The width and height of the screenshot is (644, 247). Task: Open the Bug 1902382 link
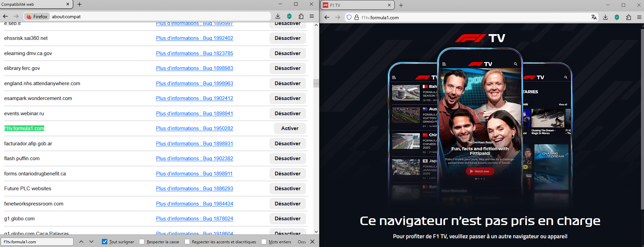[x=195, y=158]
